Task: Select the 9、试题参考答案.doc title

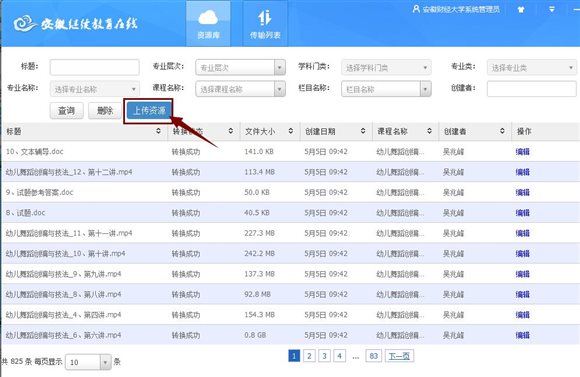Action: [39, 192]
